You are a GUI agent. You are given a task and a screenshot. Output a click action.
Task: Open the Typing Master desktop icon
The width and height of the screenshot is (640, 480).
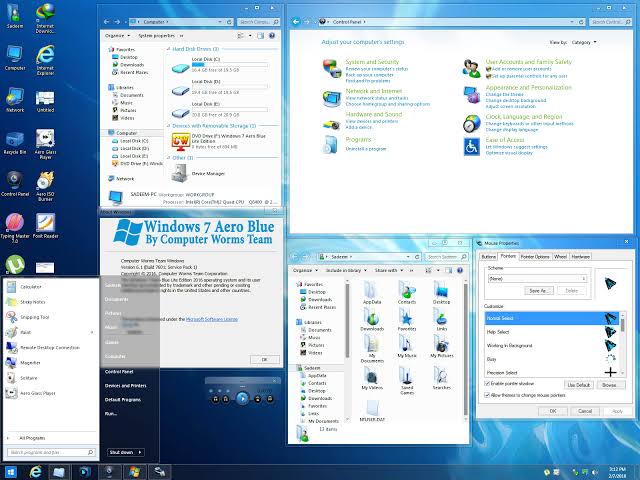coord(15,228)
